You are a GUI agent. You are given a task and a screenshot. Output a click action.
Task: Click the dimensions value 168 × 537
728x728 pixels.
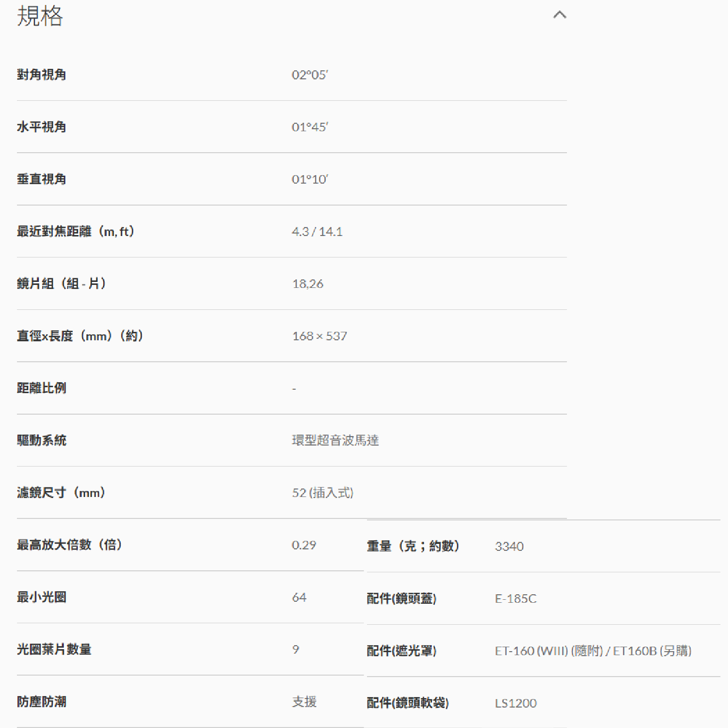coord(320,336)
